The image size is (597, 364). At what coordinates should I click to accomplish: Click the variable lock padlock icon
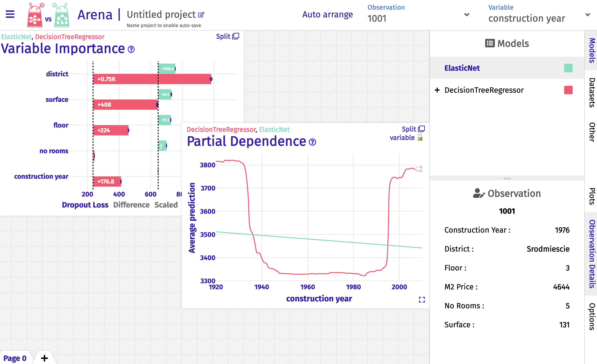420,138
